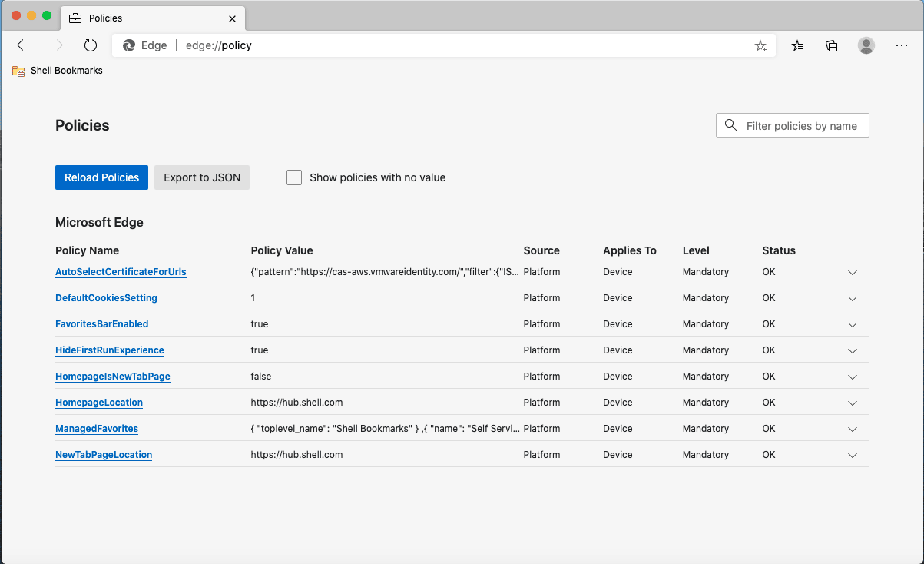Click OK status in NewTabPageLocation row
Image resolution: width=924 pixels, height=564 pixels.
(769, 455)
